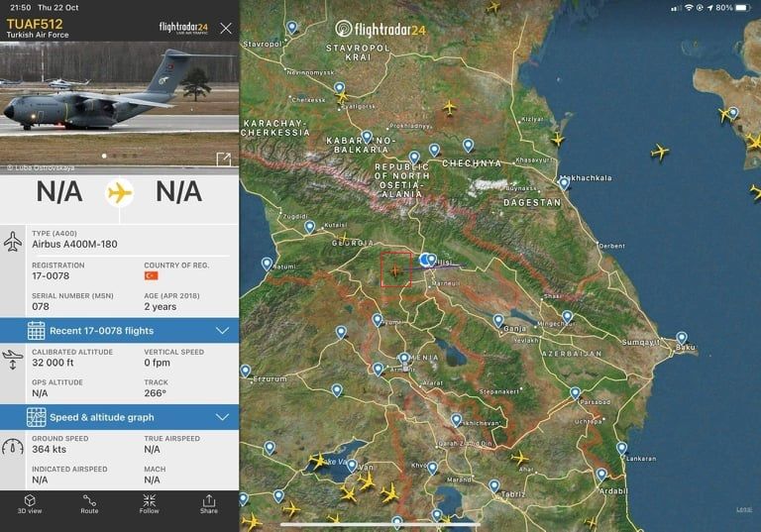Click the Ganja airport marker
The image size is (761, 532).
pos(498,320)
